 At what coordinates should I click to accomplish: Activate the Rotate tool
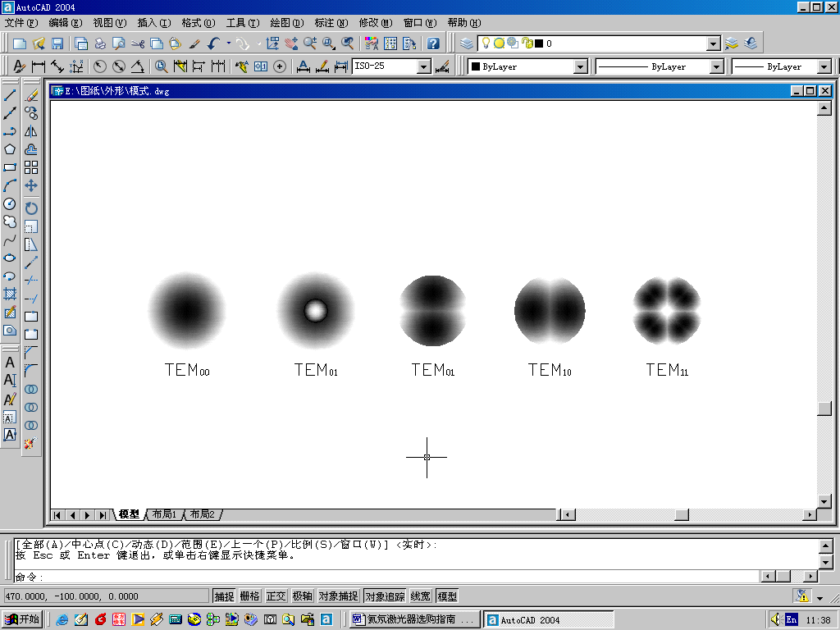pos(31,208)
